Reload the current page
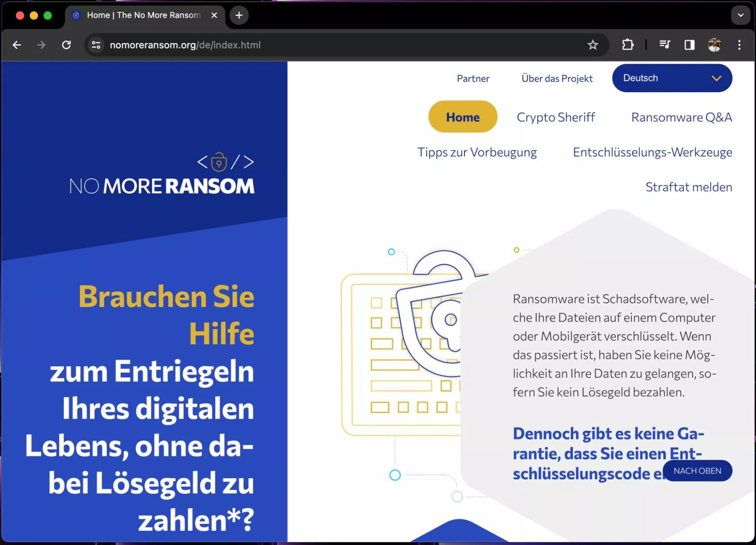This screenshot has height=545, width=756. click(67, 45)
